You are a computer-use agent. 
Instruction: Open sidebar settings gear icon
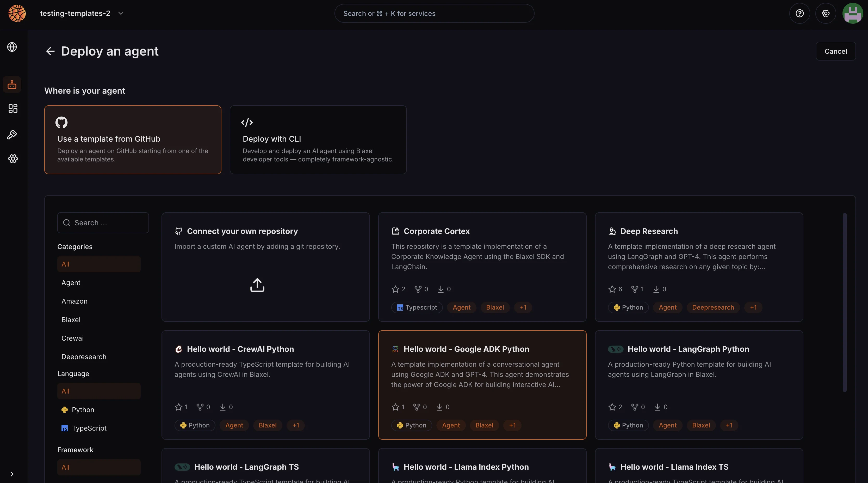(13, 159)
